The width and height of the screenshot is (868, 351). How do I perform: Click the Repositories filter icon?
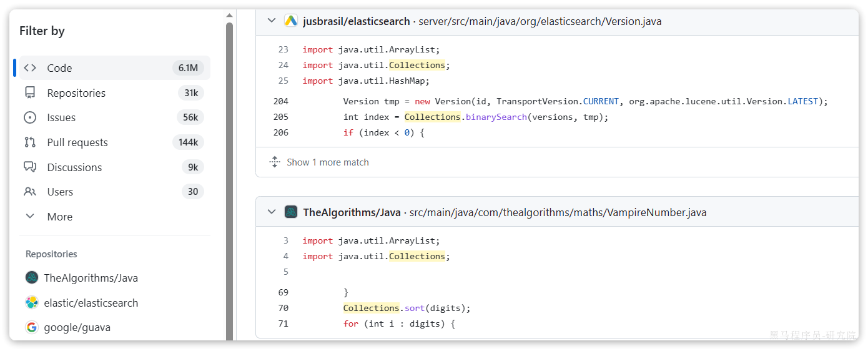(30, 93)
